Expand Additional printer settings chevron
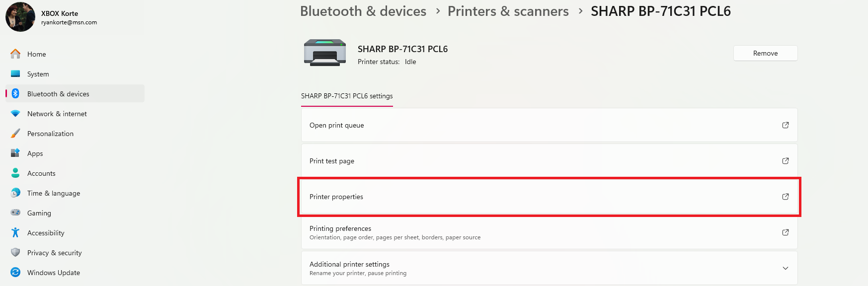Viewport: 868px width, 286px height. tap(785, 268)
